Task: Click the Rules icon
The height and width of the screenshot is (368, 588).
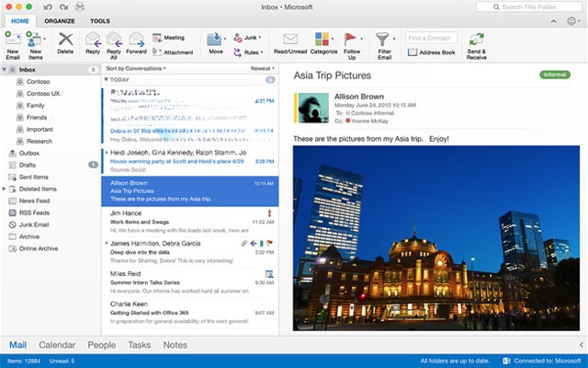Action: coord(238,52)
